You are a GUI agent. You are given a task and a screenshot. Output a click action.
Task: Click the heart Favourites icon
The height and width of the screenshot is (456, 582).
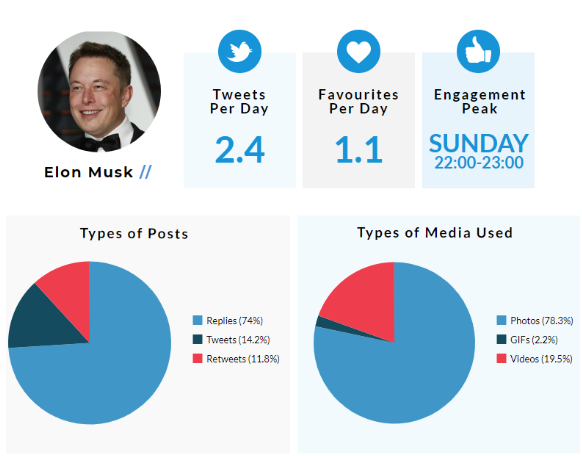[x=359, y=51]
